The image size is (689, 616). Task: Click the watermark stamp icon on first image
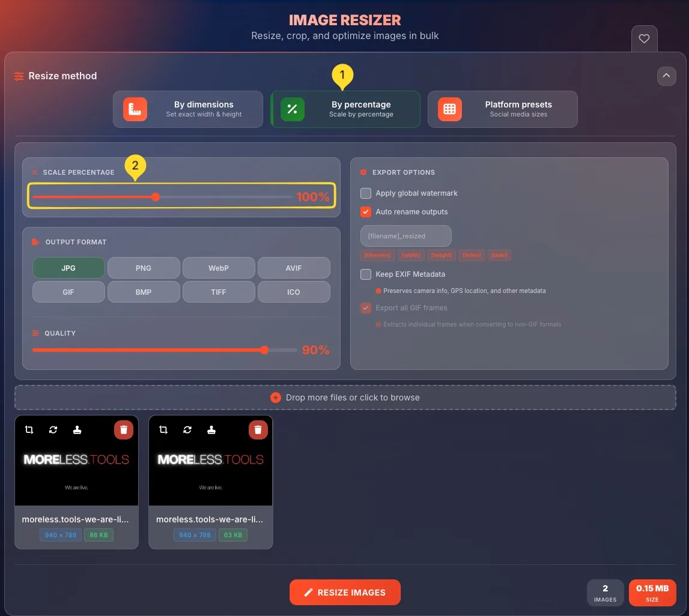click(77, 430)
